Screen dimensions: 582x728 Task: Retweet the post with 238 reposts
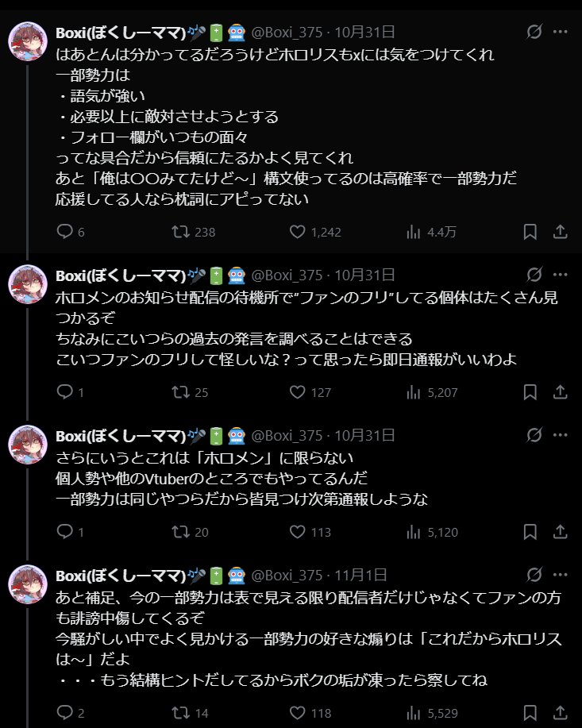(x=182, y=232)
